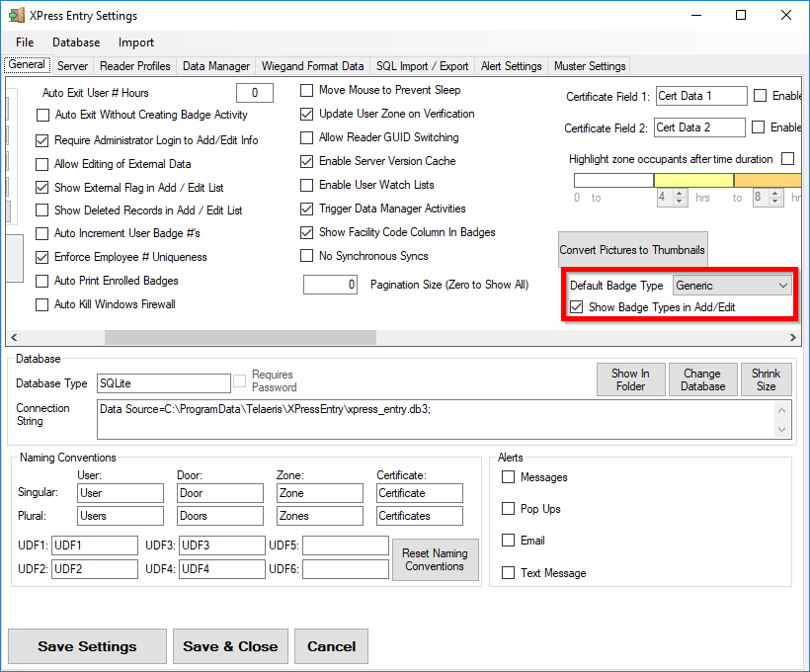Viewport: 810px width, 672px height.
Task: Click Convert Pictures to Thumbnails
Action: click(632, 250)
